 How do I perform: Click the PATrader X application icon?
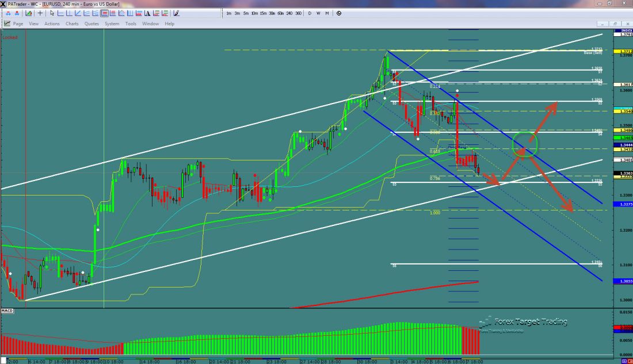[x=3, y=4]
